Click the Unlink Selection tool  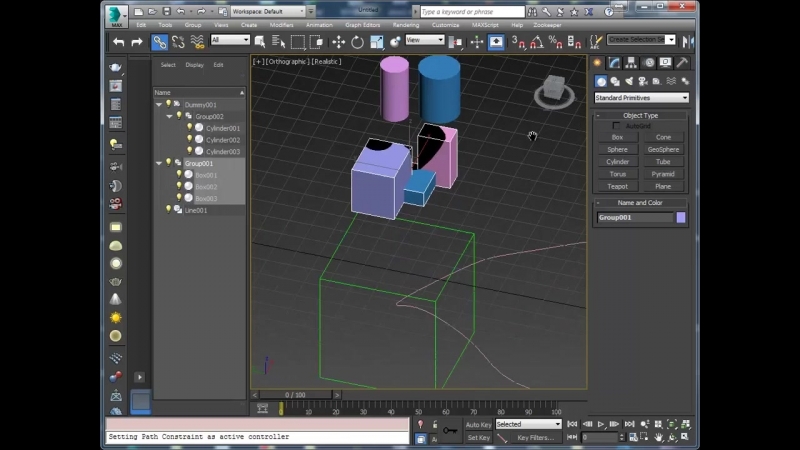178,42
